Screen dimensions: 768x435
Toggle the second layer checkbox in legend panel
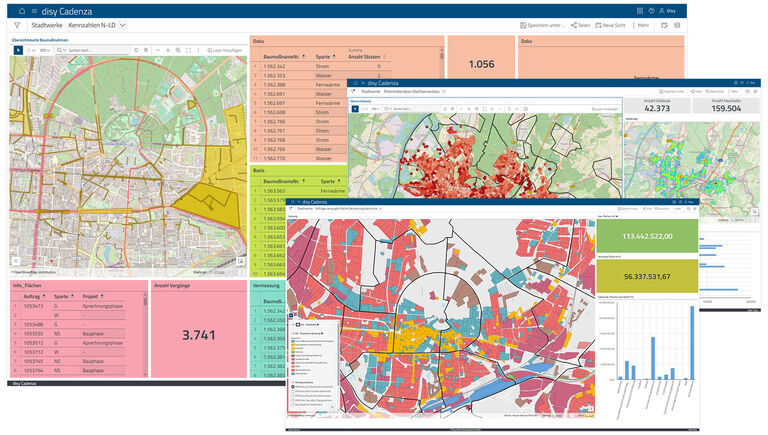point(293,334)
